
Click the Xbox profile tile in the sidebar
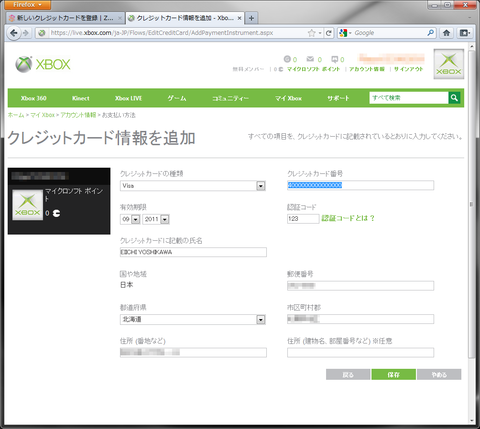[28, 205]
